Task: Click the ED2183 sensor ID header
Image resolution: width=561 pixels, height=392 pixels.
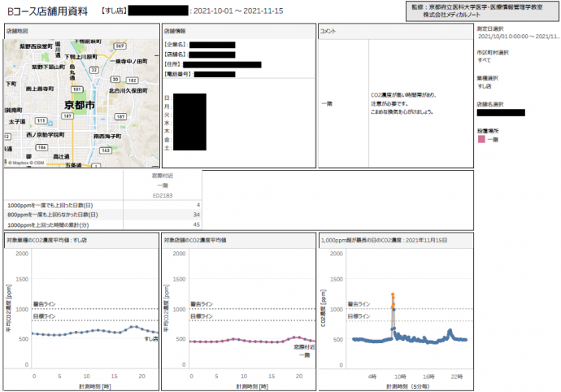Action: click(x=163, y=195)
